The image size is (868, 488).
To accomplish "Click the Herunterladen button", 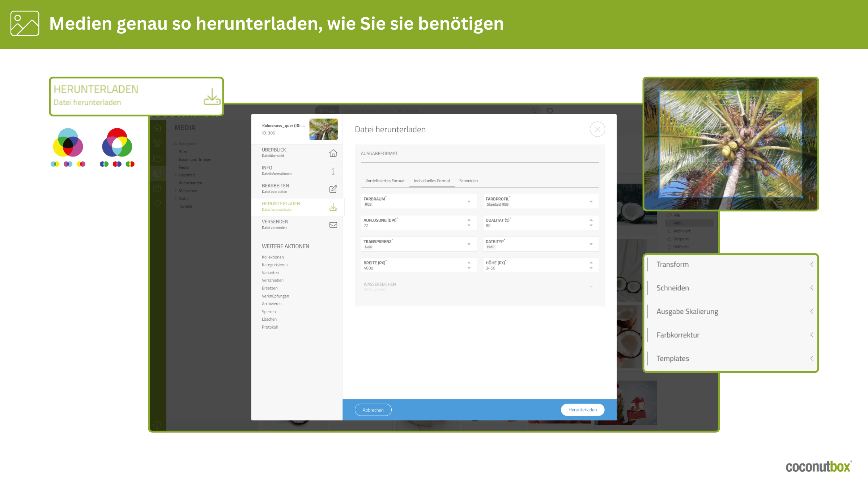I will click(582, 410).
